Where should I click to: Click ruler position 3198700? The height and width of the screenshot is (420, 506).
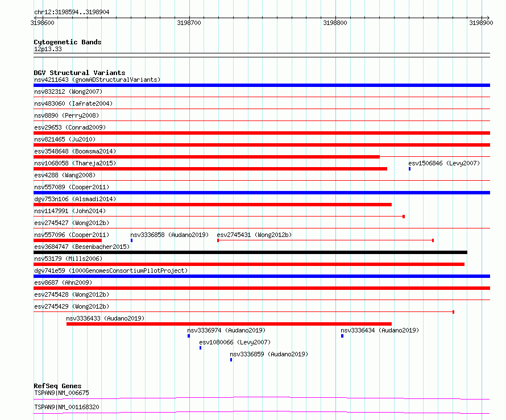[x=189, y=23]
